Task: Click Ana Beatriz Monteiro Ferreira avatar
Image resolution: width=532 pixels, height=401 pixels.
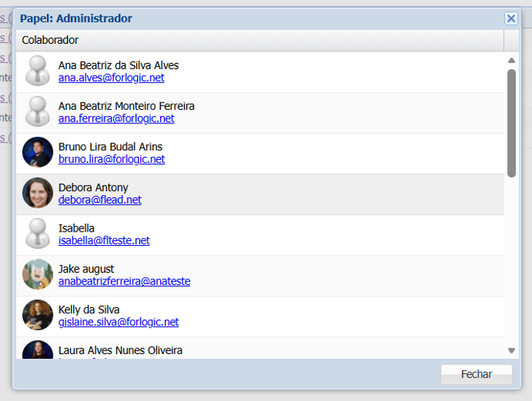Action: point(37,111)
